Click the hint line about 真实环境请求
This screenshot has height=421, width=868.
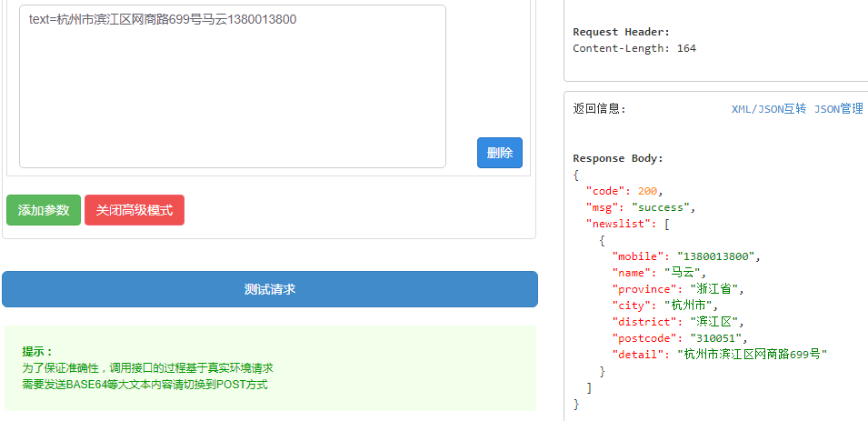148,368
